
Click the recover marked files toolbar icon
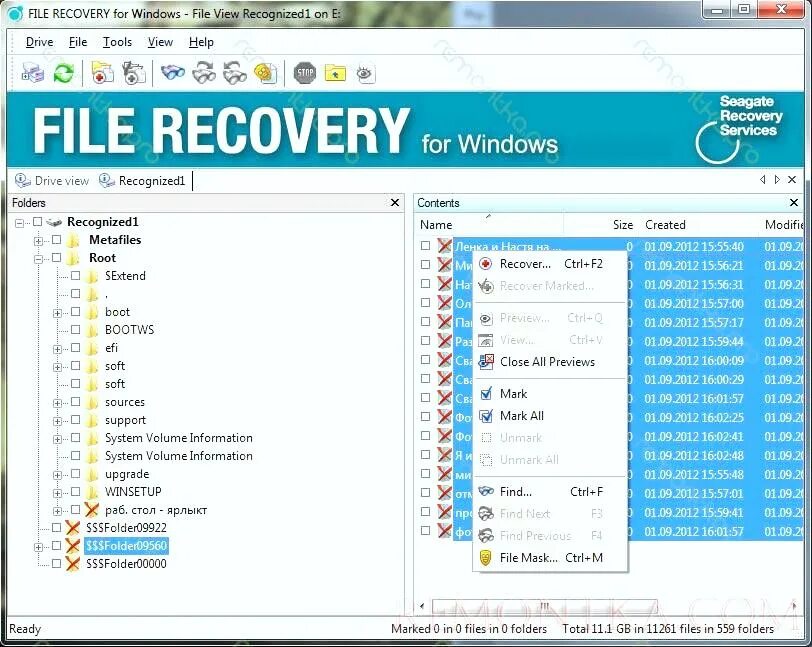click(134, 73)
